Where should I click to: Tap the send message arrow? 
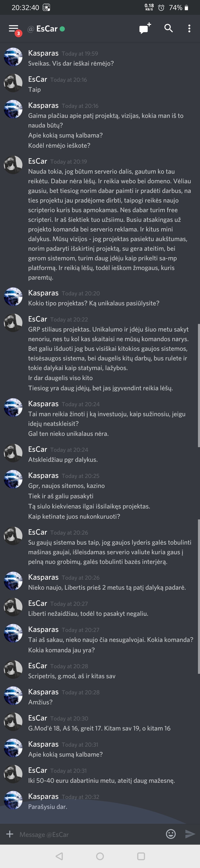[190, 834]
